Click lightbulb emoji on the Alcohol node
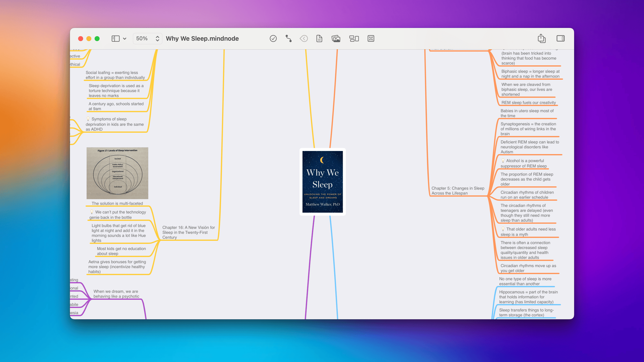The height and width of the screenshot is (362, 644). click(503, 161)
